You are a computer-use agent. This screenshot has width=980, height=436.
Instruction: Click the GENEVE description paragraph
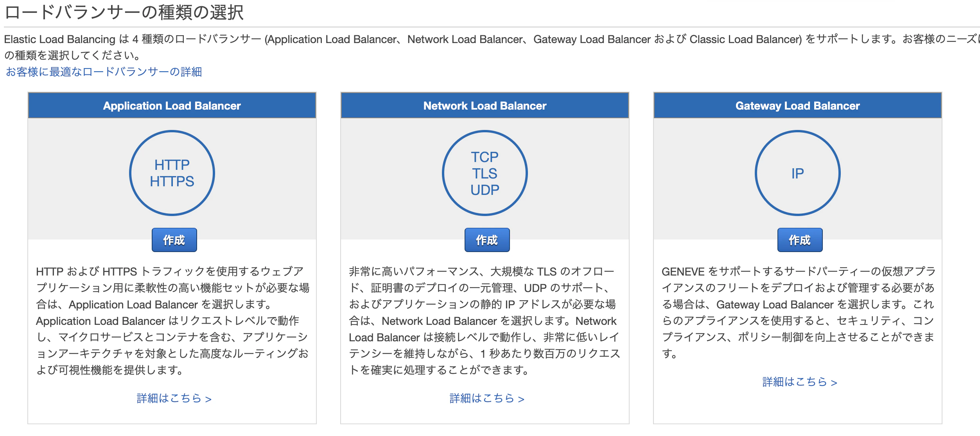point(798,312)
